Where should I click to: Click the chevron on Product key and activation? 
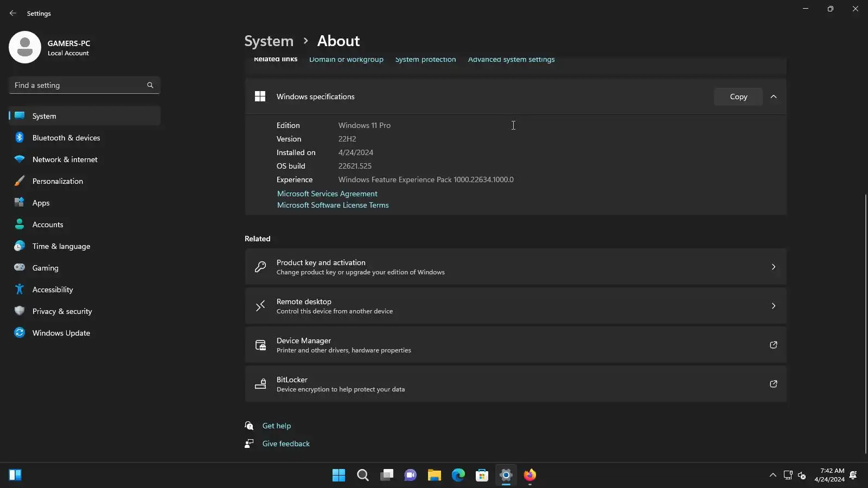pyautogui.click(x=774, y=267)
